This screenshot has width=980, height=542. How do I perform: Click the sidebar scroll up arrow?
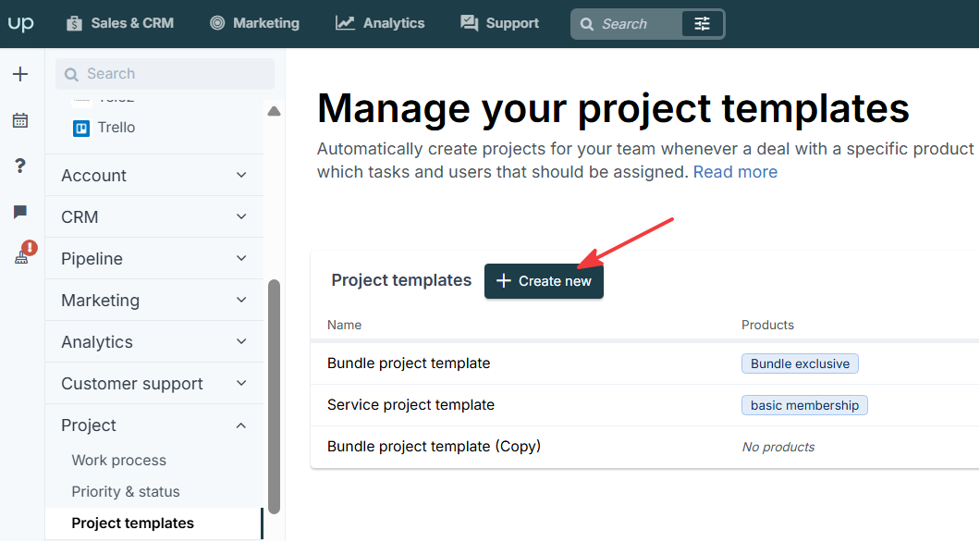(x=274, y=111)
